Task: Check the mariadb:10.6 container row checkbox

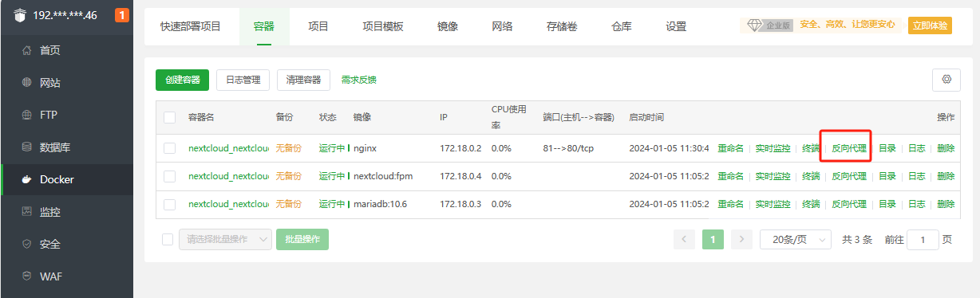Action: 169,205
